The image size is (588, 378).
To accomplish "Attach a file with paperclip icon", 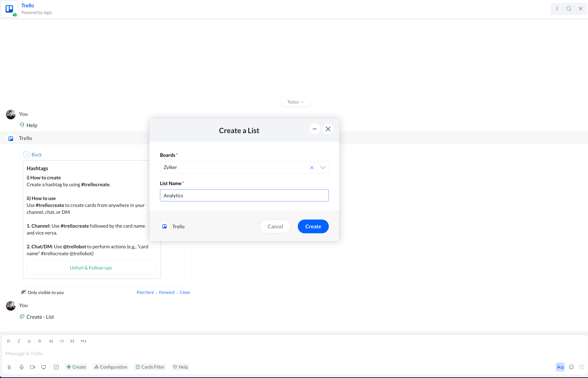I will pyautogui.click(x=9, y=367).
